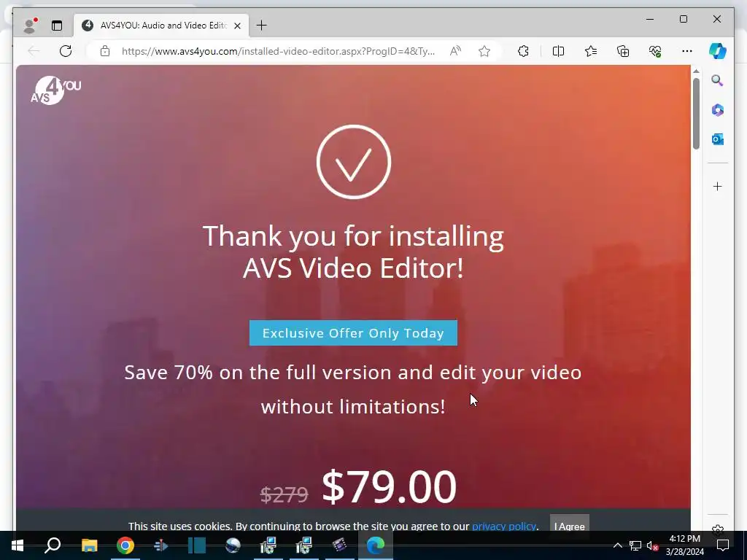Click the Save 70% offer text
Viewport: 747px width, 560px height.
[353, 389]
